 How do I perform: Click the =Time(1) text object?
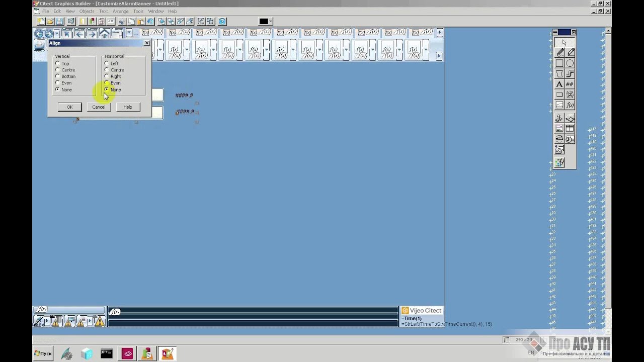click(412, 319)
